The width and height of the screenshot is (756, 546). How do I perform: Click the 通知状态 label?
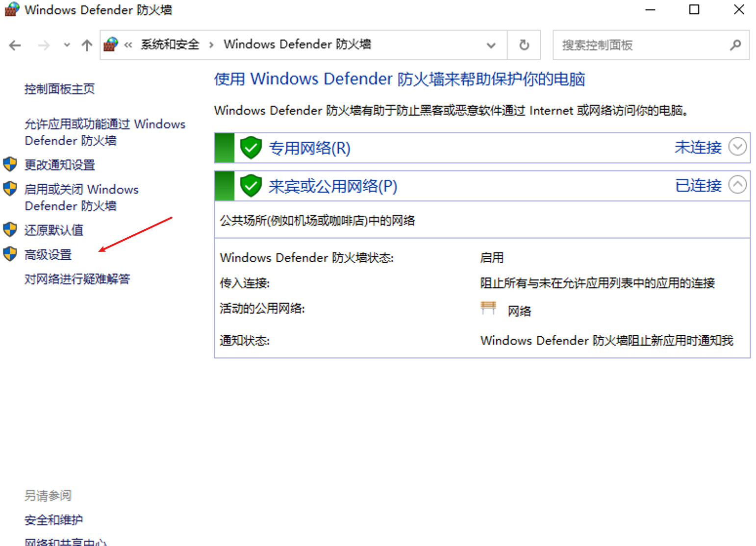pos(245,340)
